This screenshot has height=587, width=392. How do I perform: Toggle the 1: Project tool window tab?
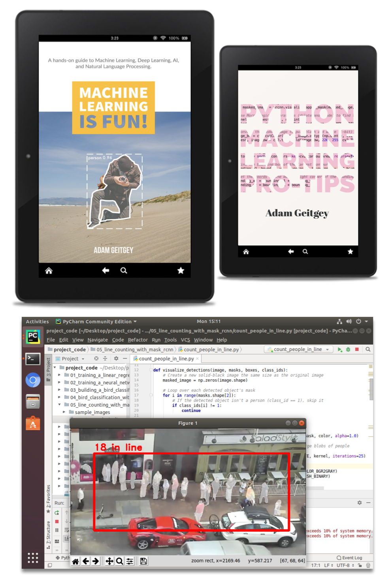[48, 369]
